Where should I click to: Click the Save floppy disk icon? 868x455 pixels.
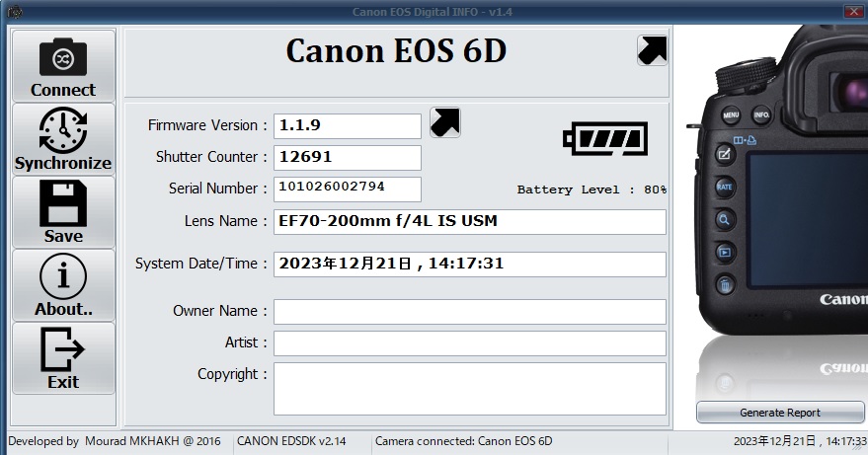pos(63,202)
